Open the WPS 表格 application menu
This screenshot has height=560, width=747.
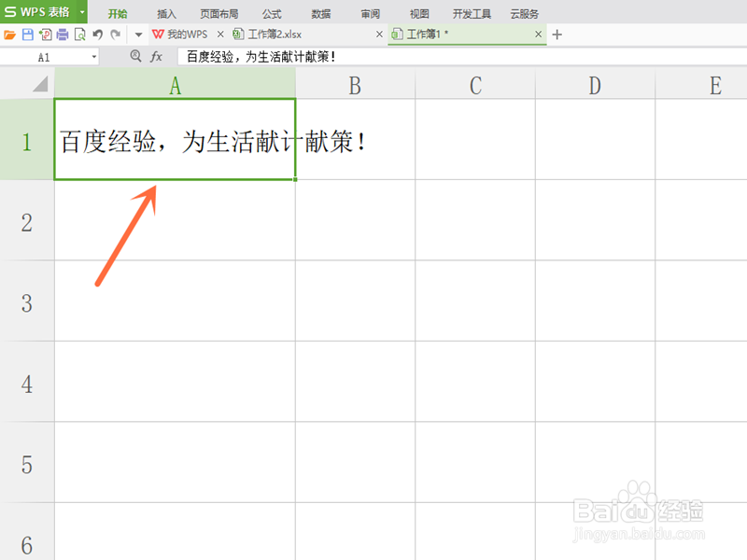pos(38,11)
